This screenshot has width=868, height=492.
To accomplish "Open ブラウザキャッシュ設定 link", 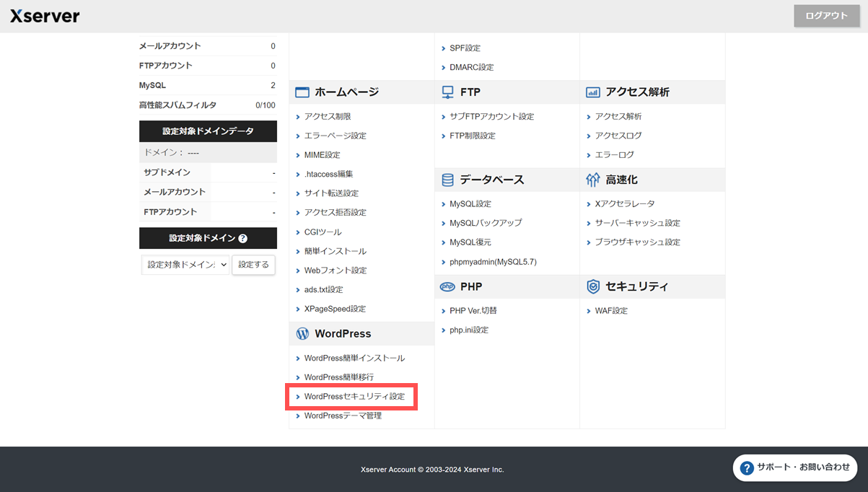I will (x=638, y=242).
